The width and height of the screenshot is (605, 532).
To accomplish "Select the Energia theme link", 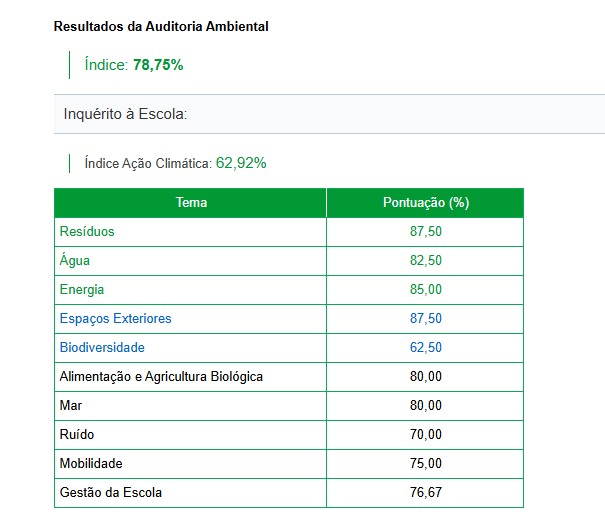I will pos(82,289).
